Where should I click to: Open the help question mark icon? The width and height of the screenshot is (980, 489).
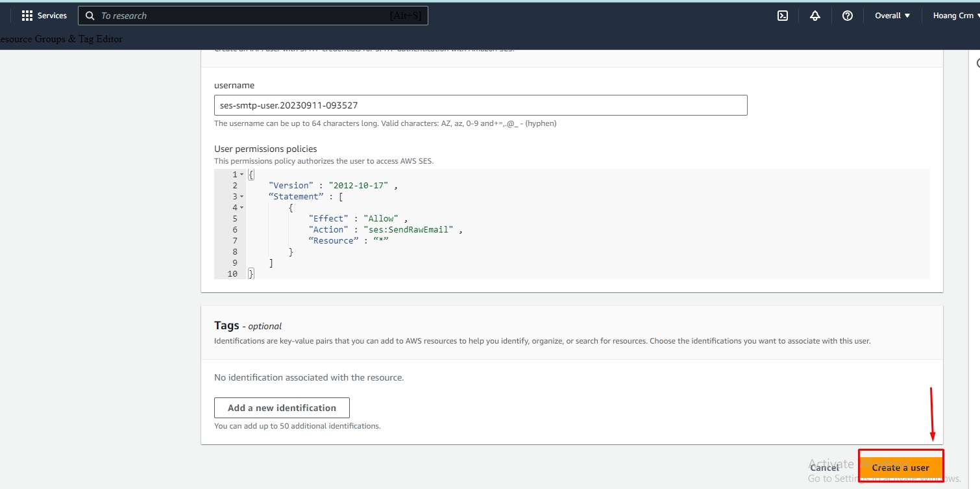pyautogui.click(x=848, y=16)
